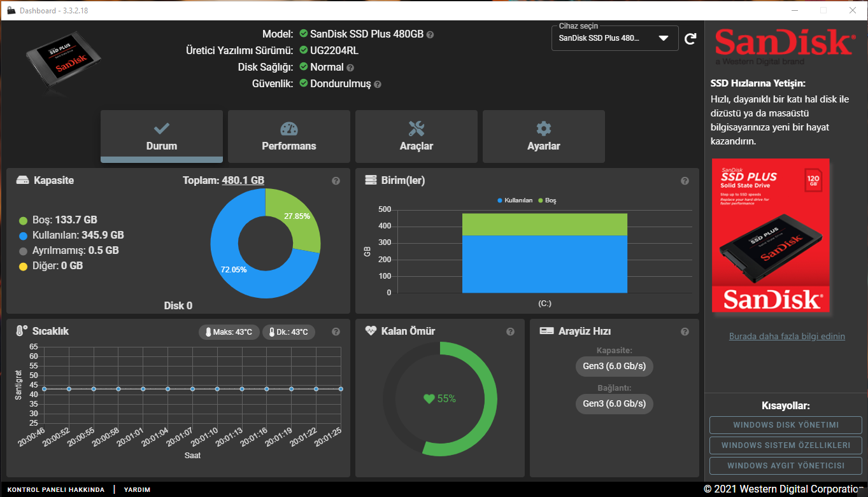Click the green Boş color dot in Kapasite
This screenshot has height=497, width=868.
click(24, 220)
